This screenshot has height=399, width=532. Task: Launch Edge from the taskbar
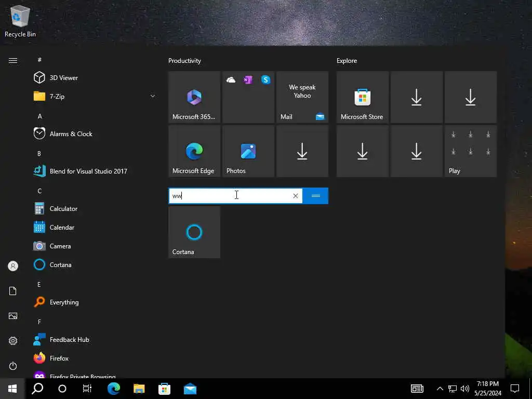click(x=114, y=389)
